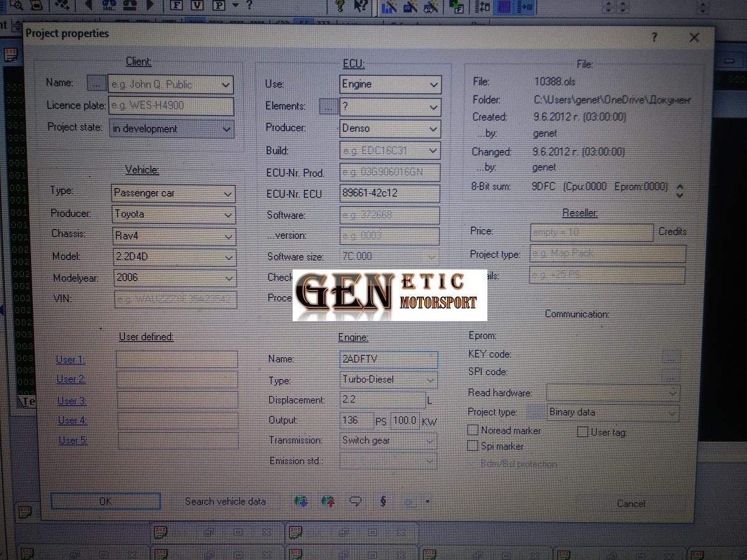Click the Cancel button
Screen dimensions: 747x560
(x=631, y=503)
